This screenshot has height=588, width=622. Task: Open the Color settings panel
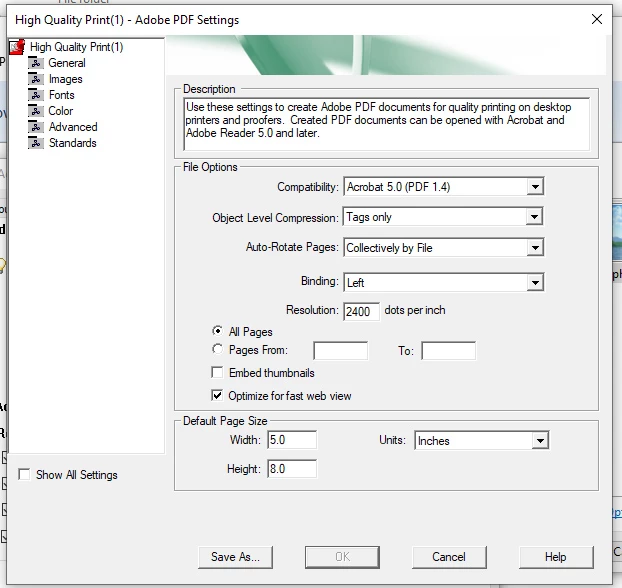point(60,111)
